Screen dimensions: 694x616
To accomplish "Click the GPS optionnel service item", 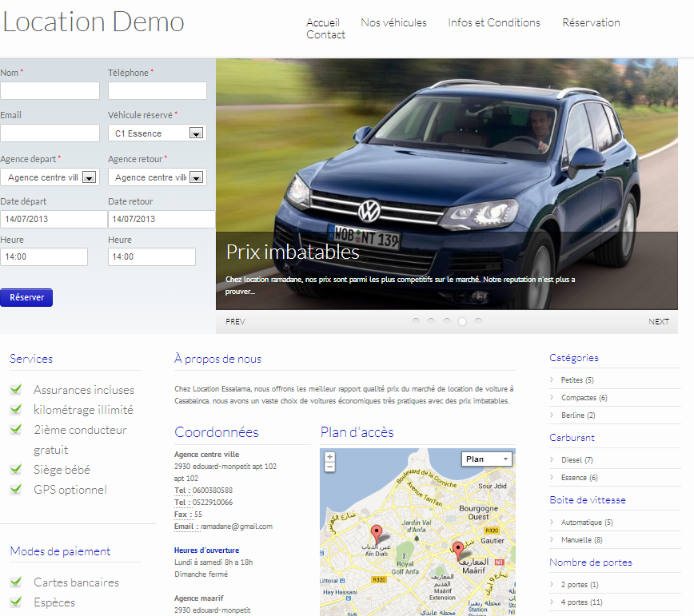I will coord(70,490).
